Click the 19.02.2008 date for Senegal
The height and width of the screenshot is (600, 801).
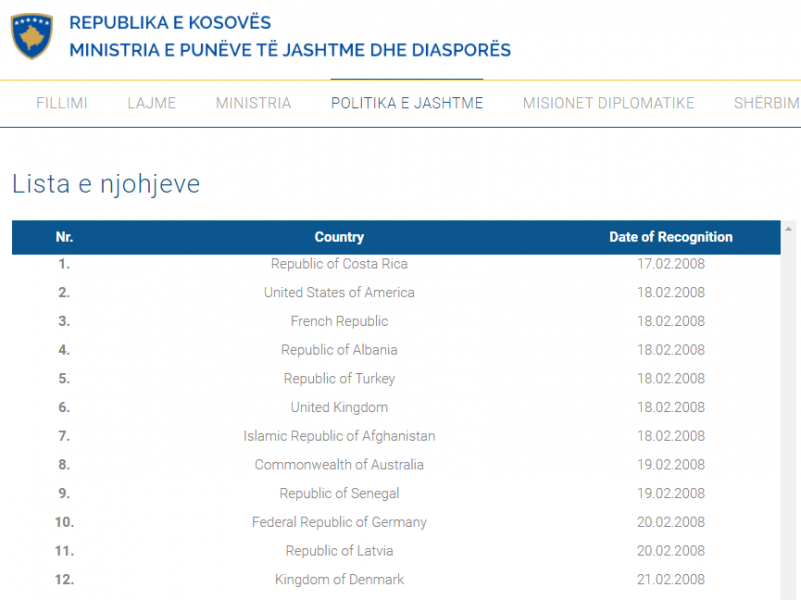(671, 493)
